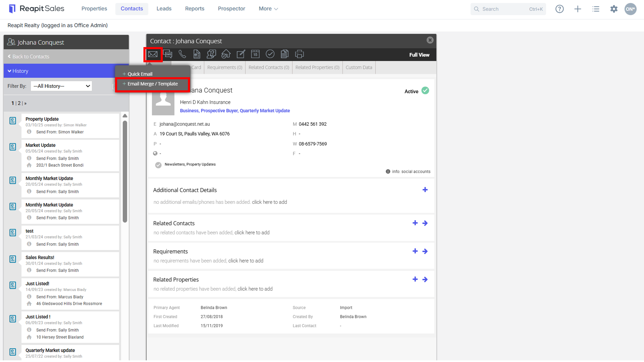Choose Email Merge / Template option
Image resolution: width=644 pixels, height=362 pixels.
tap(153, 84)
